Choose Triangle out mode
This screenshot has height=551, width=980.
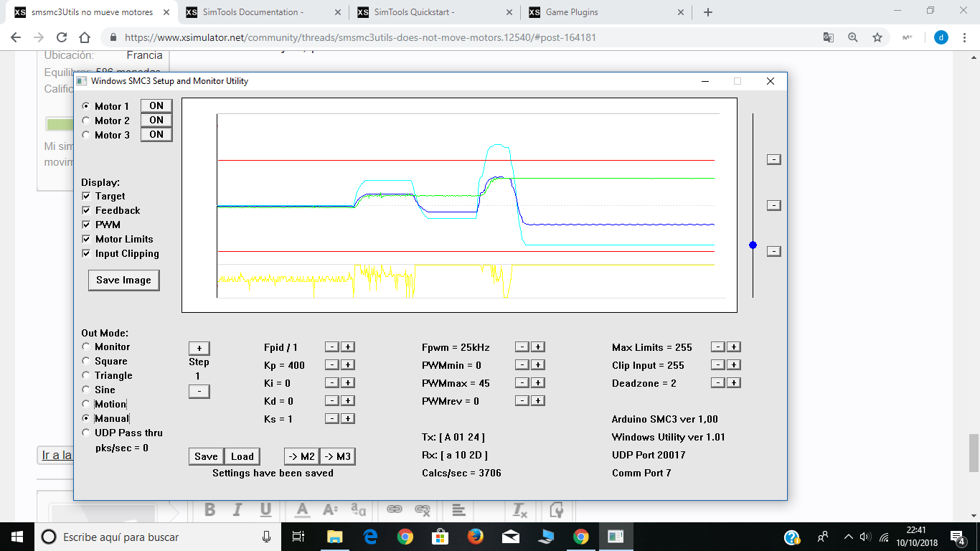coord(86,375)
